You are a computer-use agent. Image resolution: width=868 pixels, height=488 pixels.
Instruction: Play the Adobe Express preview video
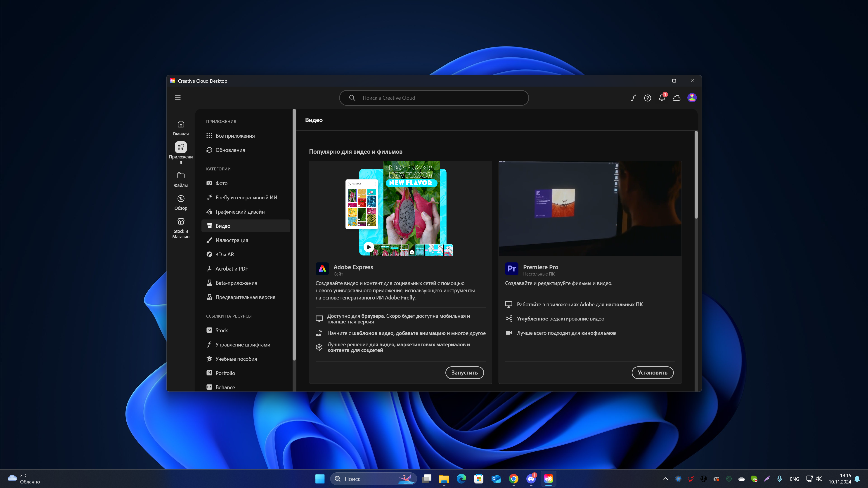369,247
